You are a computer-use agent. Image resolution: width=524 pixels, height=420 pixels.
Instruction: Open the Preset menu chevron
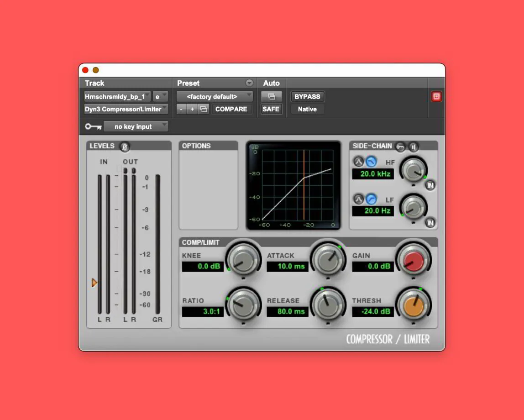(249, 83)
